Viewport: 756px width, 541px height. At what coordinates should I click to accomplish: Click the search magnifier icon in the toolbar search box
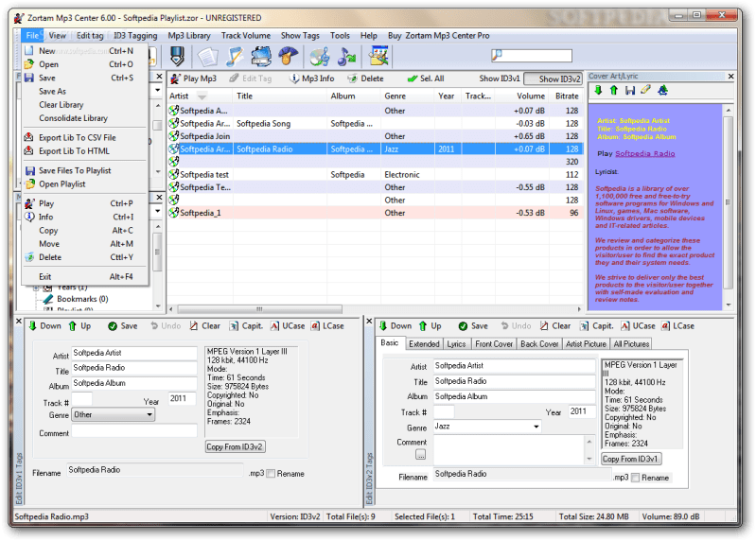tap(497, 55)
